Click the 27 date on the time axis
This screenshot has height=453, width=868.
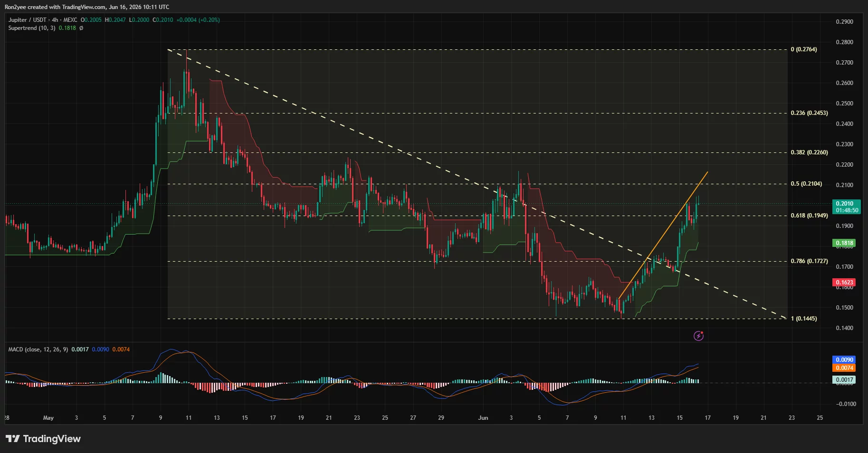413,418
